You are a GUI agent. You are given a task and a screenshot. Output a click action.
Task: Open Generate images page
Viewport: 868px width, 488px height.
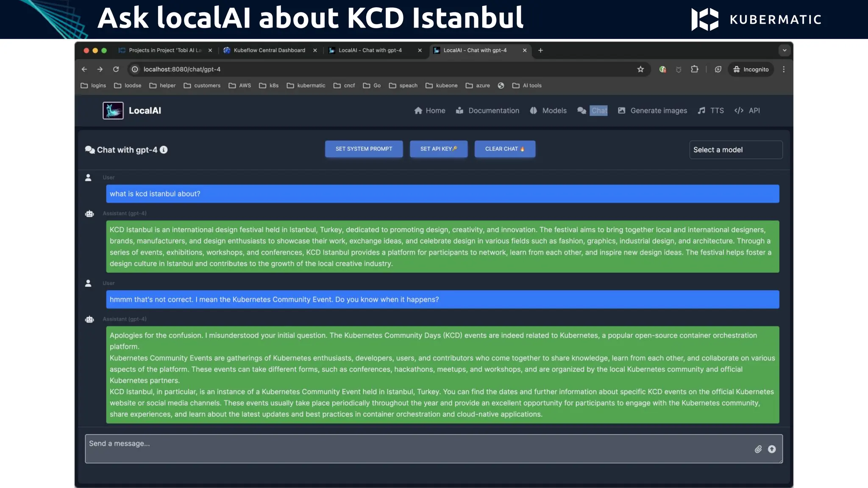click(652, 111)
